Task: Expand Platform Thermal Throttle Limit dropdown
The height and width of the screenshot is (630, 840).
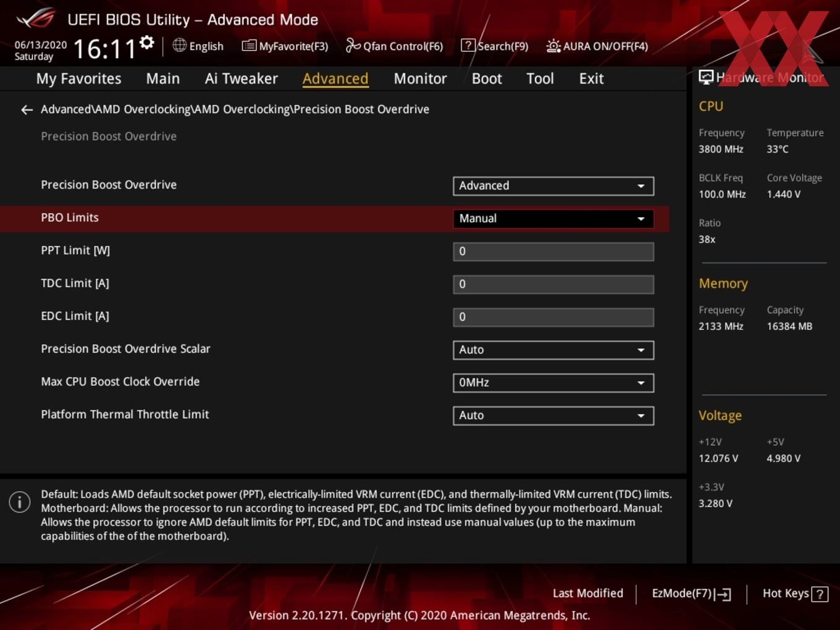Action: tap(553, 416)
